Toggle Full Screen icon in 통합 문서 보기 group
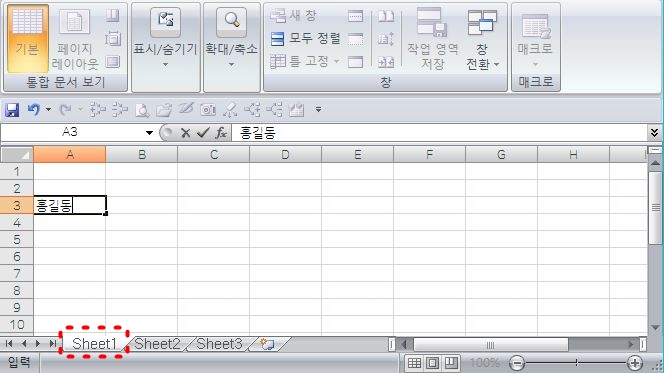 coord(113,62)
